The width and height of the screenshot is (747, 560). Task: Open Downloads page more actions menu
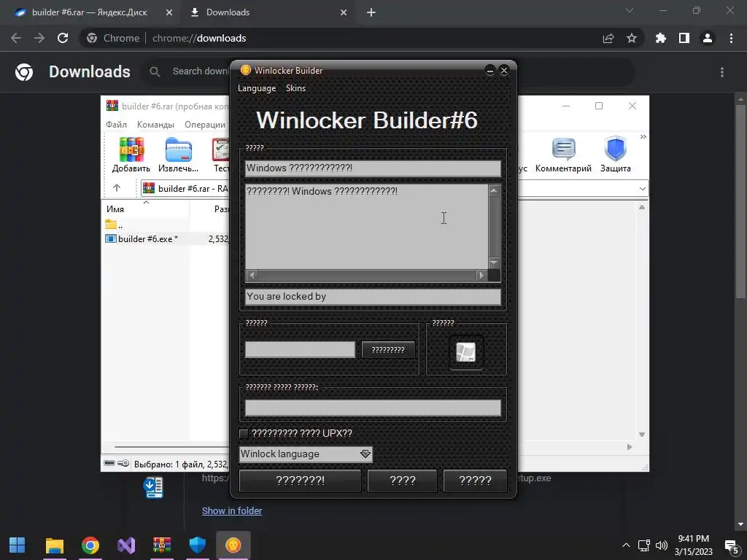coord(722,72)
